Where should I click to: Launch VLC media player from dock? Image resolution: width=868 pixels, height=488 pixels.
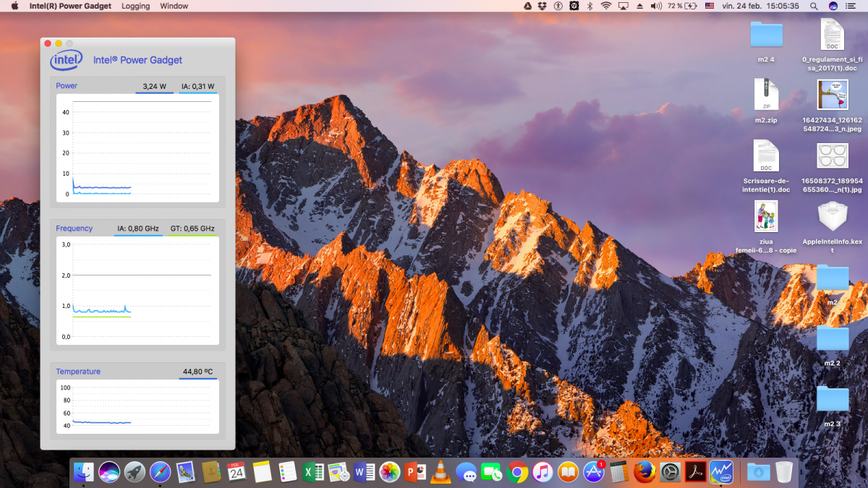coord(439,472)
